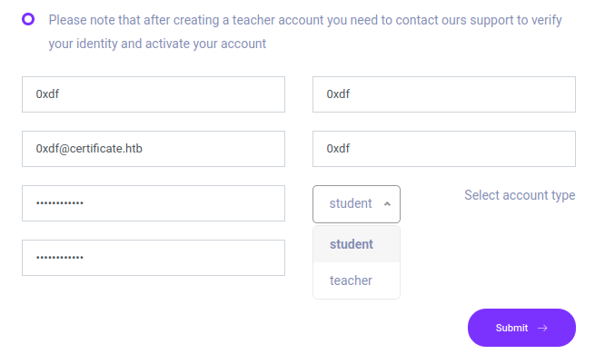The height and width of the screenshot is (364, 595).
Task: Focus the 0xdf field directly above email
Action: 154,94
